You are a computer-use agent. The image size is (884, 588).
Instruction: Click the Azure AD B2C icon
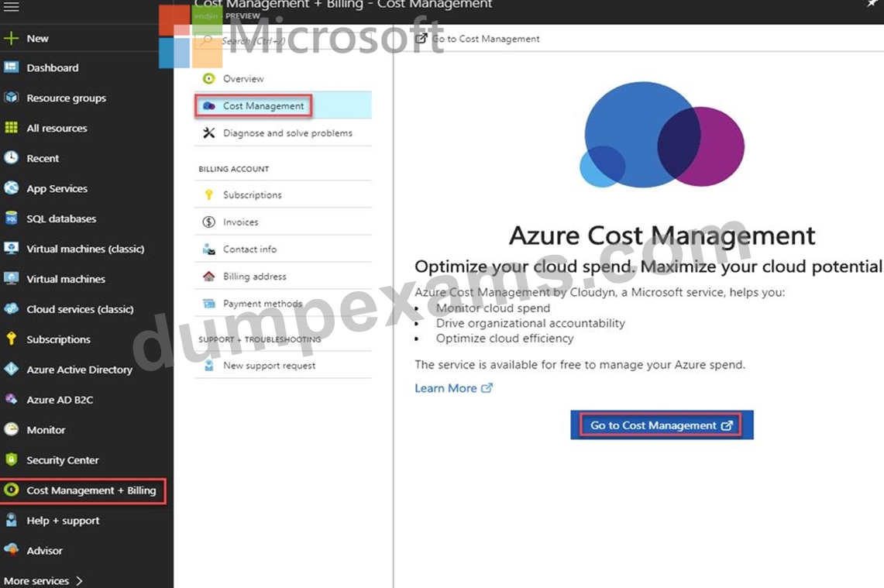(12, 399)
